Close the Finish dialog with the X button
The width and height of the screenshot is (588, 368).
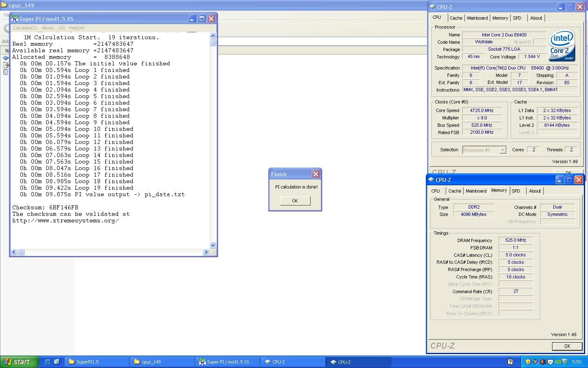[316, 174]
